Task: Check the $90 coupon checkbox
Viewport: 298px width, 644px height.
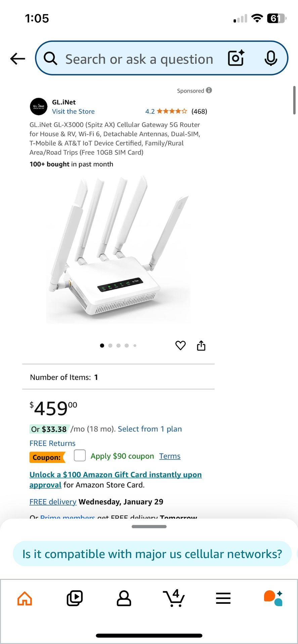Action: [80, 455]
